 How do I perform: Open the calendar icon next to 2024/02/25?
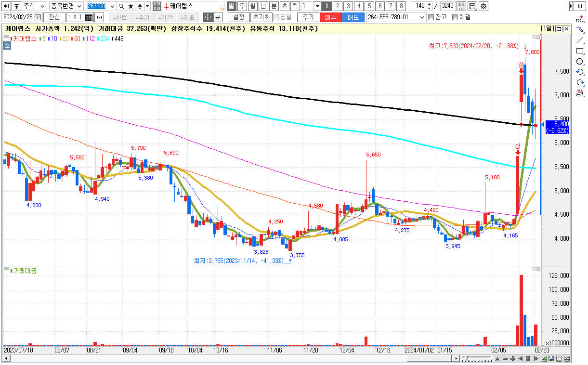[x=38, y=17]
